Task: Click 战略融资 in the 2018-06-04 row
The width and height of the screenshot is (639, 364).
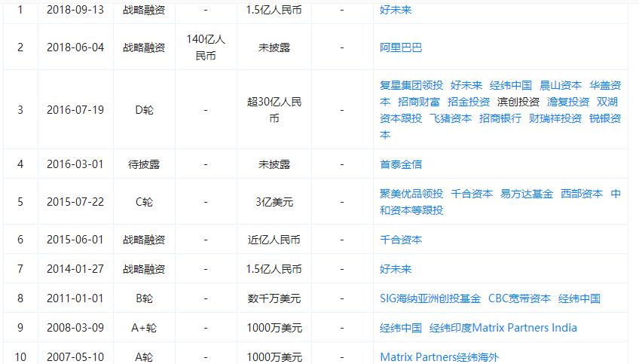Action: pos(144,47)
